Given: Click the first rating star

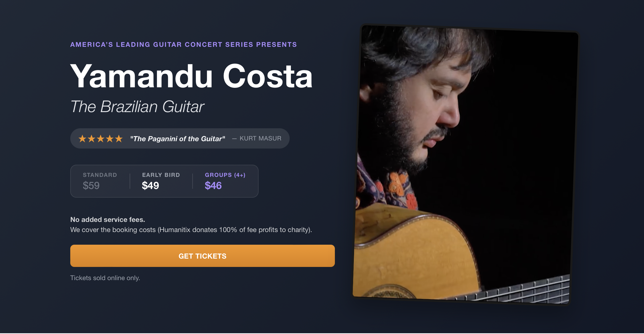Looking at the screenshot, I should (82, 139).
